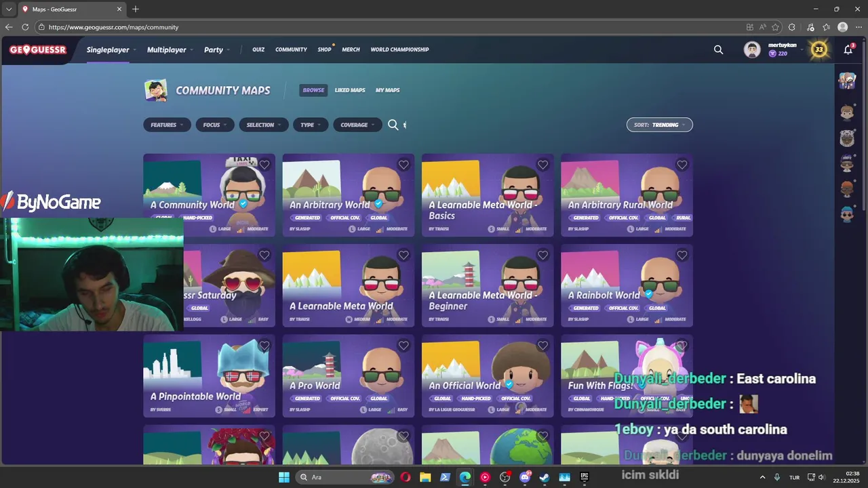Screen dimensions: 868x488
Task: Open the Sort: Trending dropdown
Action: click(x=660, y=125)
